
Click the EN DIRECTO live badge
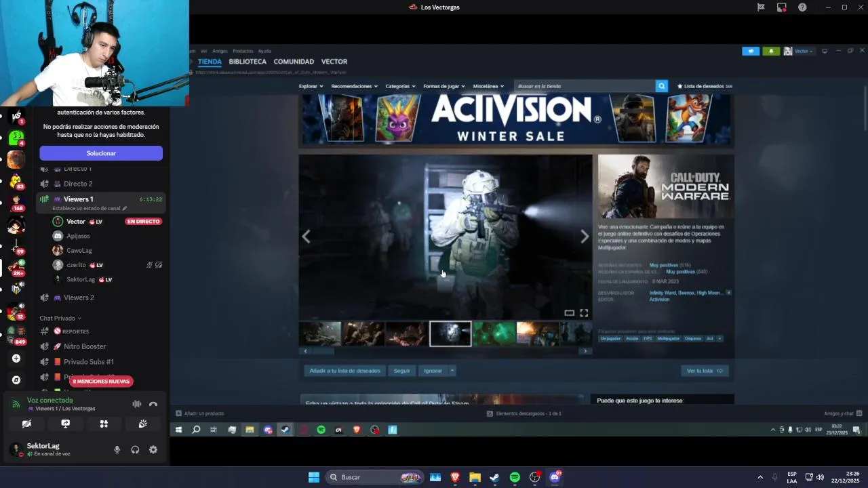(x=143, y=222)
